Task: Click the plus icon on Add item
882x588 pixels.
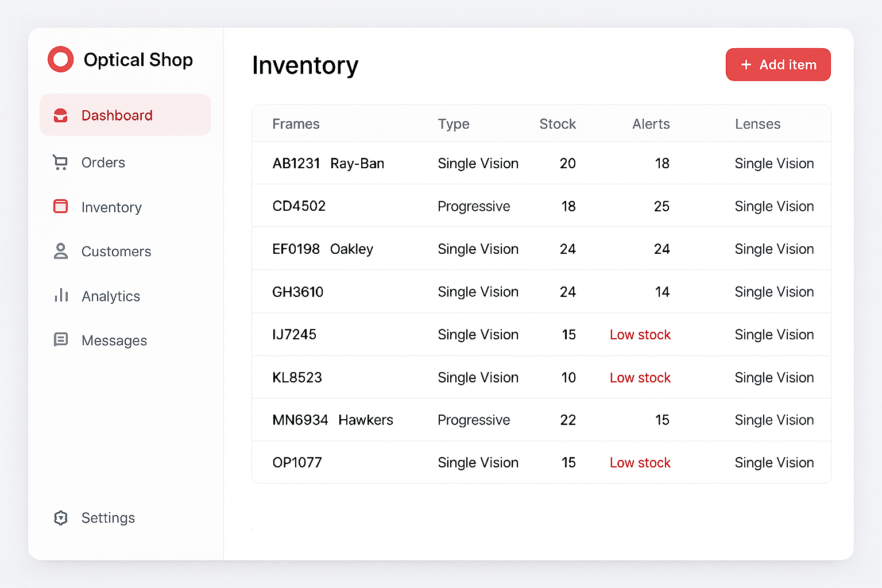Action: (x=746, y=64)
